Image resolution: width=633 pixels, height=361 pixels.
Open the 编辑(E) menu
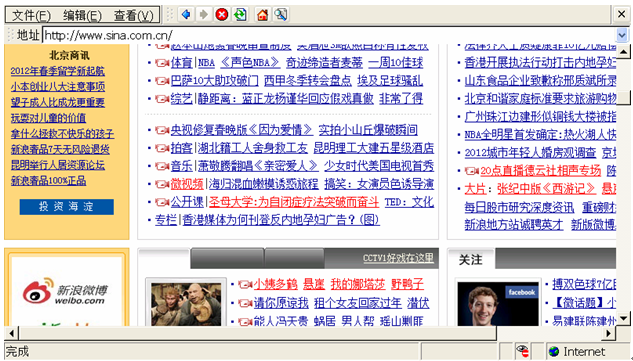coord(82,15)
